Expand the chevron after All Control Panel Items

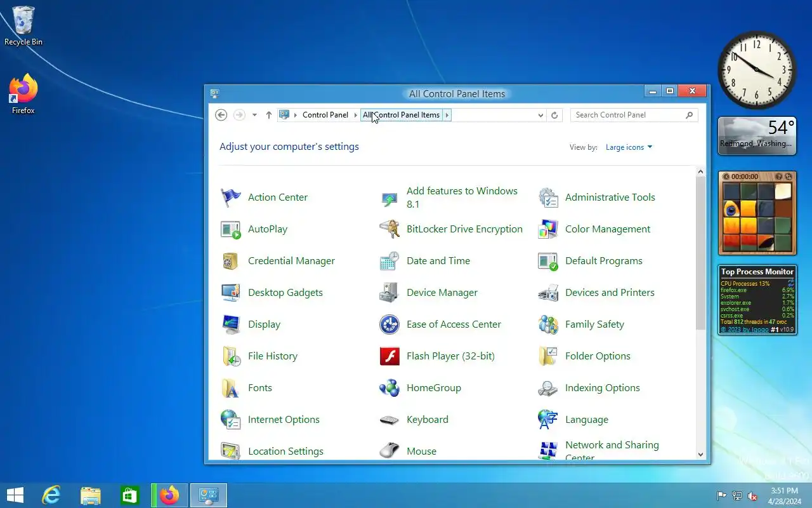pyautogui.click(x=447, y=115)
